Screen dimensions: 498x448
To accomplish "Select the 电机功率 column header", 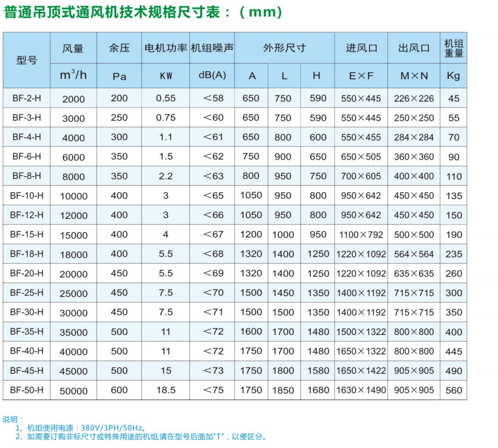I will coord(165,48).
